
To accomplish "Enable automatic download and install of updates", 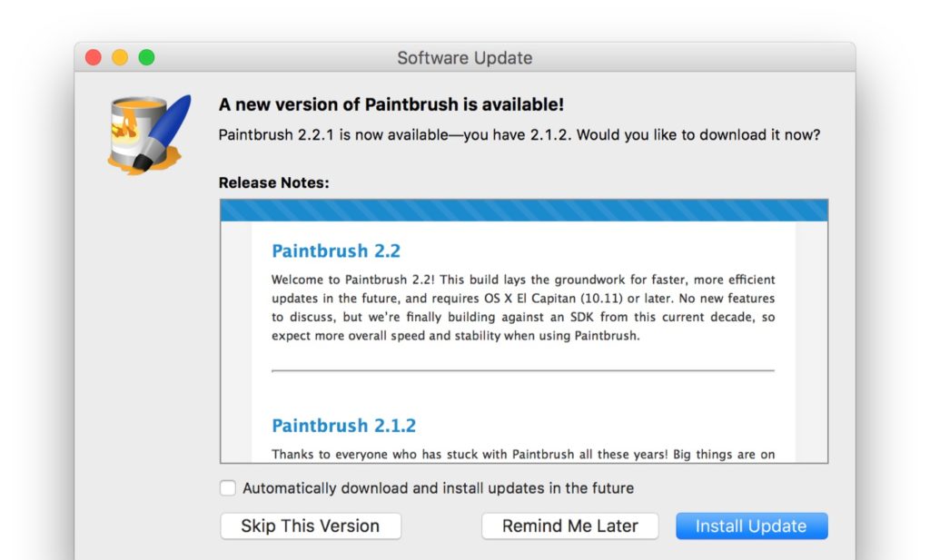I will point(227,487).
